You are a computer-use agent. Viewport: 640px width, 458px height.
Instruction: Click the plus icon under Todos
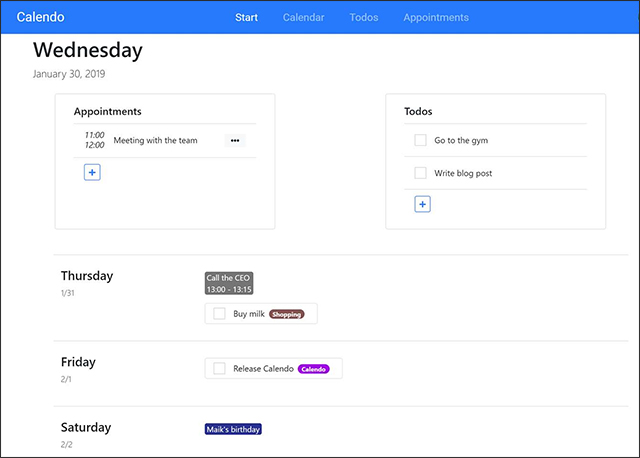pos(422,204)
